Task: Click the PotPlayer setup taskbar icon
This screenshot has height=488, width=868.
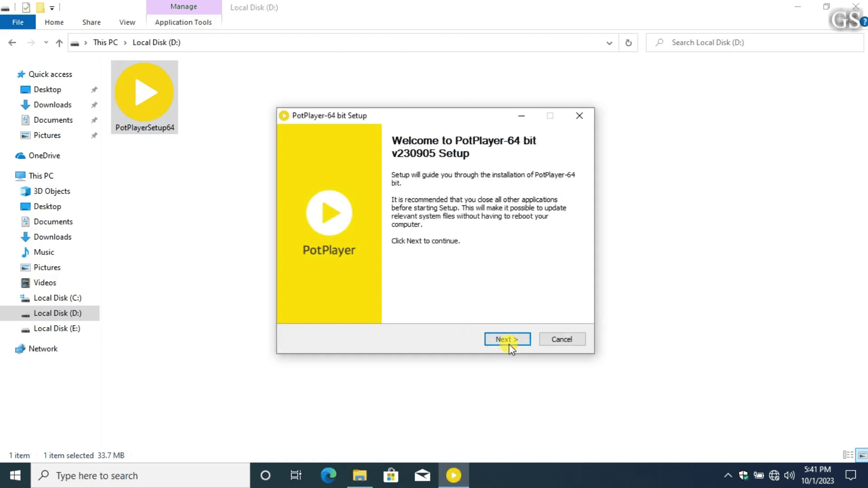Action: (x=453, y=475)
